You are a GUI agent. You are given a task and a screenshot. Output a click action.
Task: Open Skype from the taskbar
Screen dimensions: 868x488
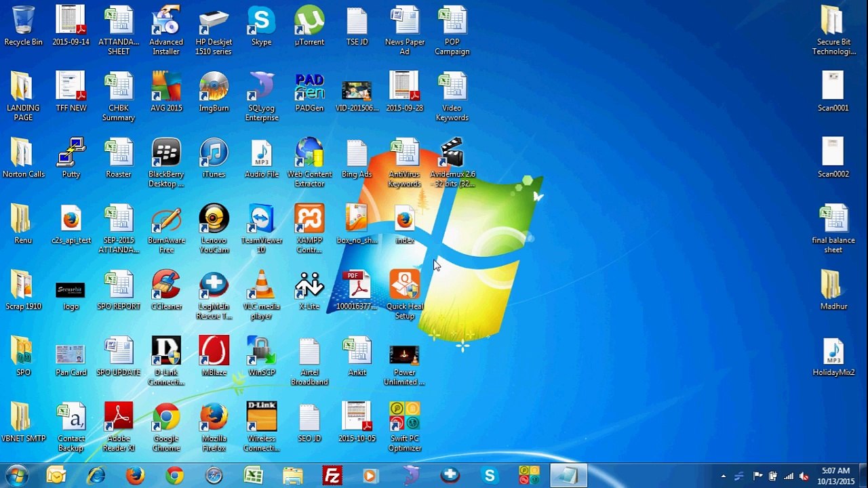pos(489,476)
